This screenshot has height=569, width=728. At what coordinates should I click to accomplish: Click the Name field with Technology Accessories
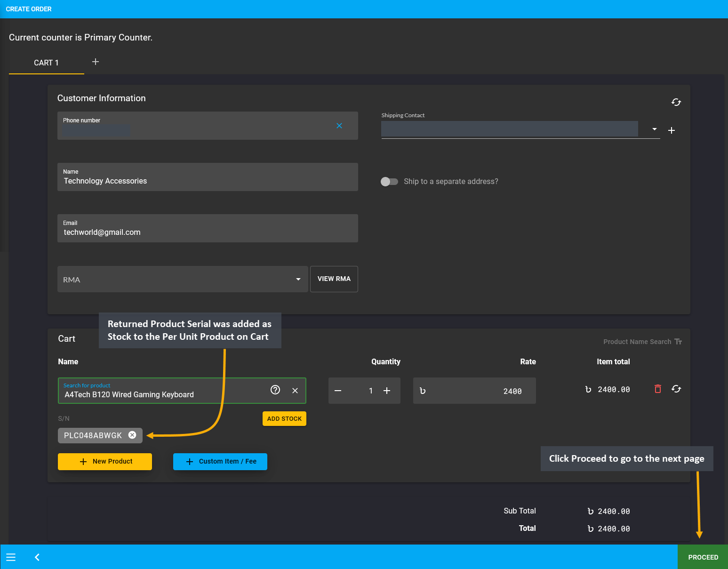[x=208, y=177]
